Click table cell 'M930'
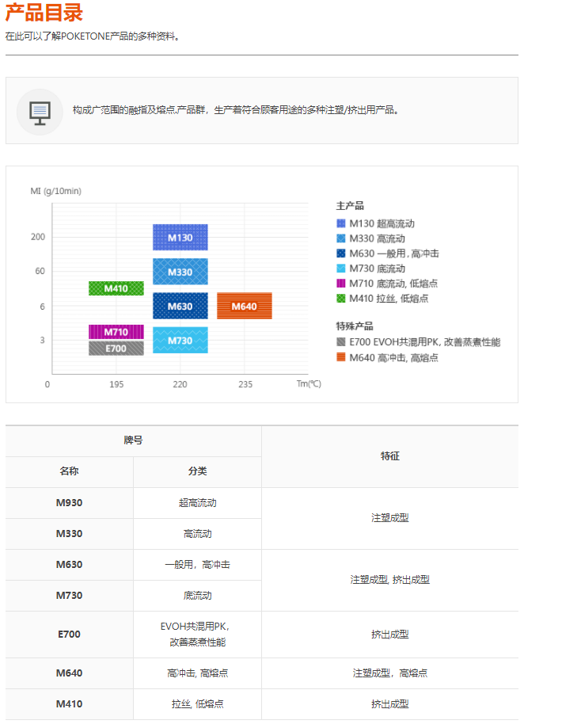This screenshot has height=728, width=562. (69, 503)
